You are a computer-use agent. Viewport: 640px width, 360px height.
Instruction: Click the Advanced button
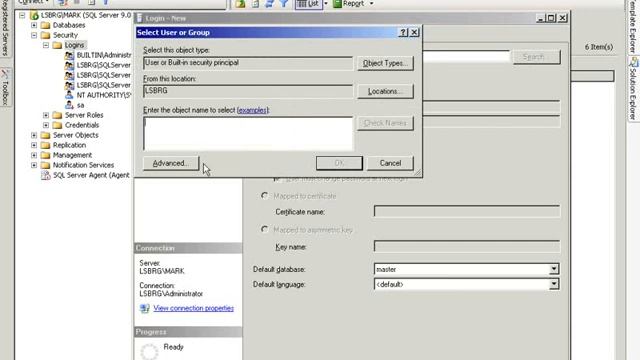(171, 163)
